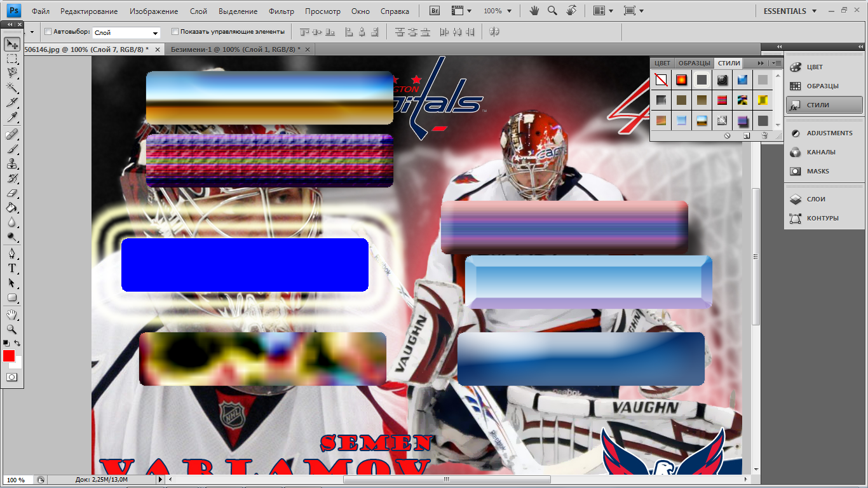Select the Move tool in the toolbox

[12, 44]
